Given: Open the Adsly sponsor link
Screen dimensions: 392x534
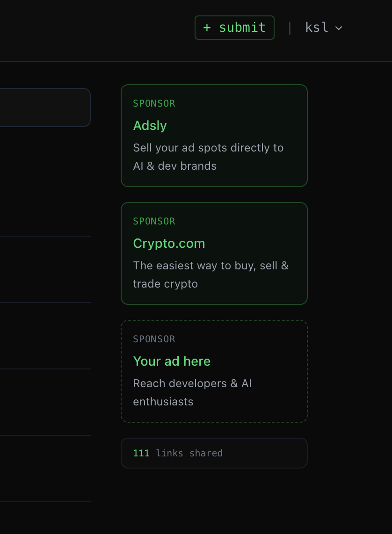Looking at the screenshot, I should tap(150, 125).
